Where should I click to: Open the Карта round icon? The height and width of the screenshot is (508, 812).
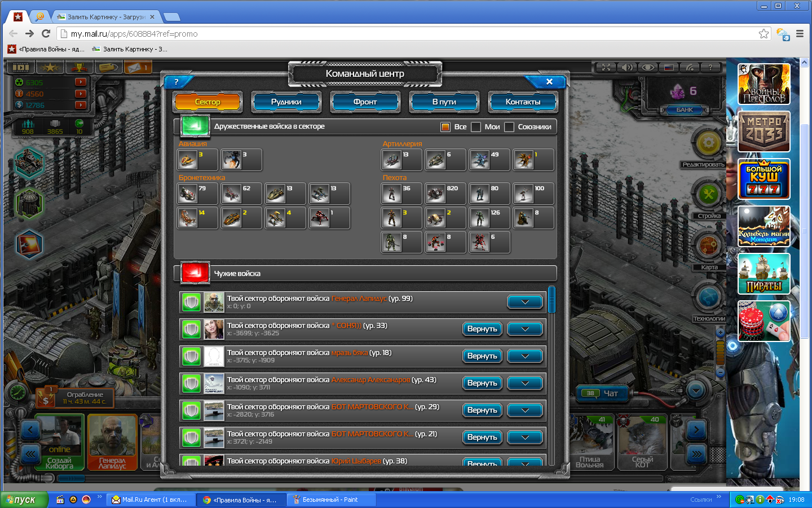point(708,246)
